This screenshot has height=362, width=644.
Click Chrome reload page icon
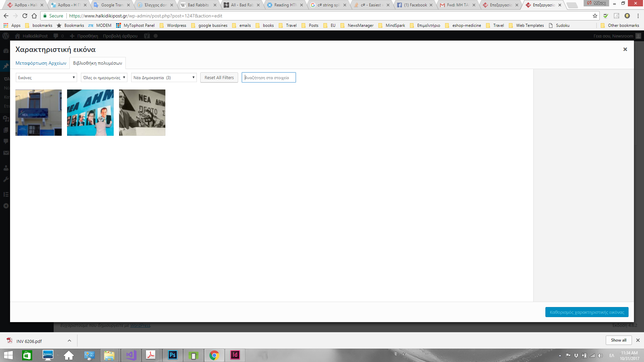point(25,16)
